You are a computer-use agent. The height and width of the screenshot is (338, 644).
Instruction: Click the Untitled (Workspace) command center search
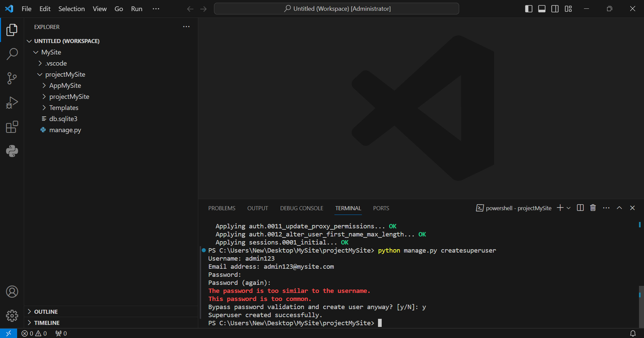pyautogui.click(x=336, y=9)
